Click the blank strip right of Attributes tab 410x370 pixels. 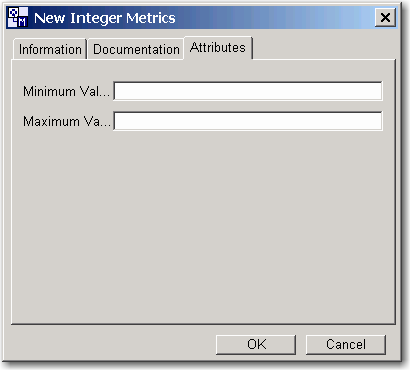pos(323,48)
